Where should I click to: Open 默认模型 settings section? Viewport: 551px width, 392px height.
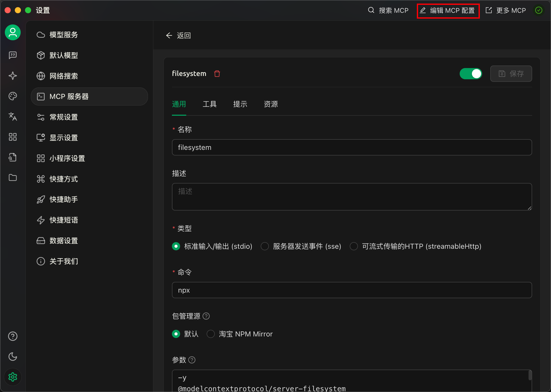tap(89, 55)
